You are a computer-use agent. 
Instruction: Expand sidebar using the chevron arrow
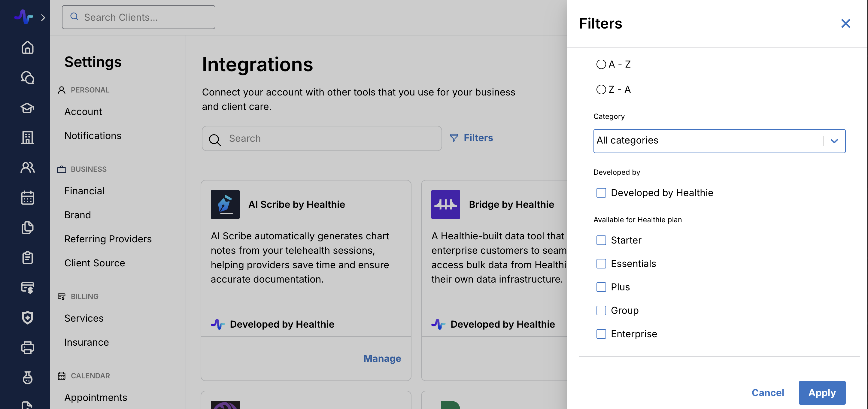coord(43,17)
